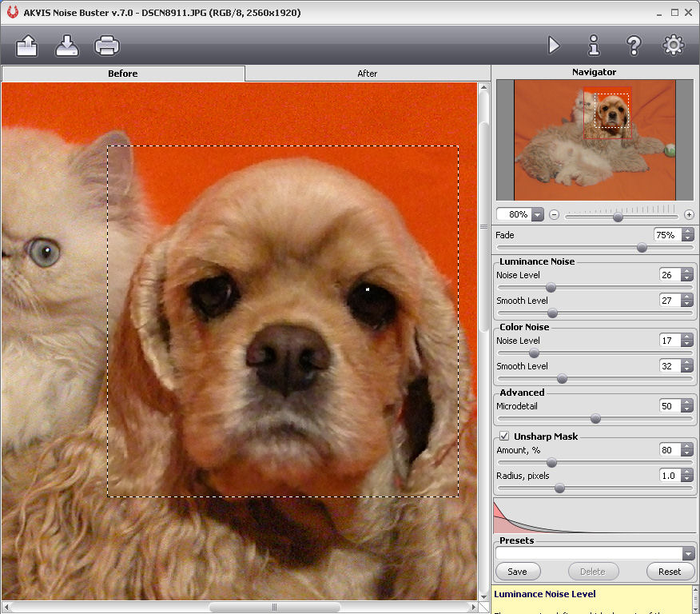Open the 80% zoom level dropdown
This screenshot has width=700, height=614.
point(537,214)
